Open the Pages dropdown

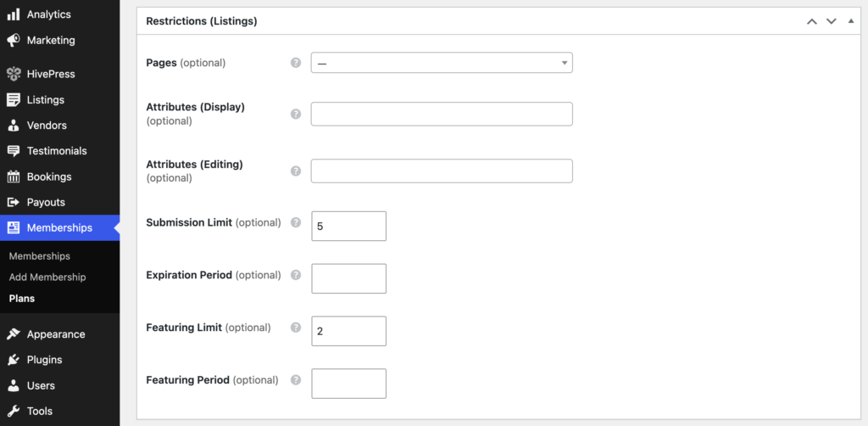[442, 63]
